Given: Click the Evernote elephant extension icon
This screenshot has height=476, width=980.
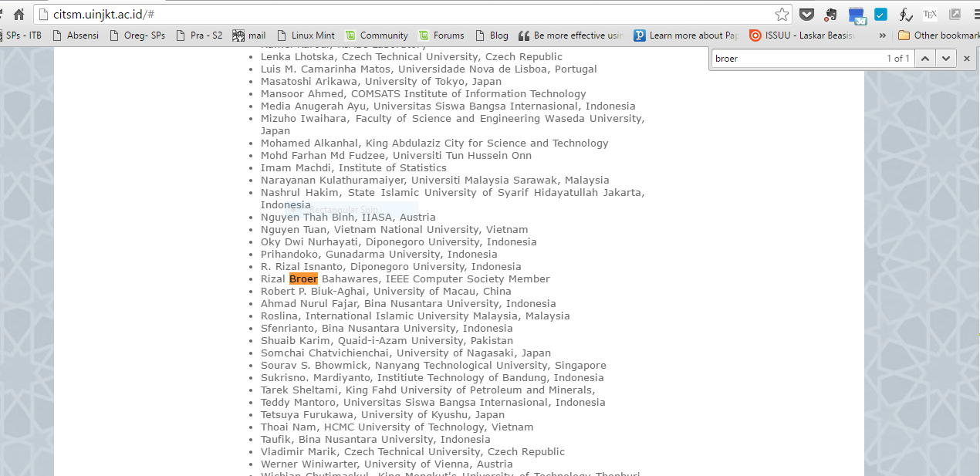Looking at the screenshot, I should 831,14.
